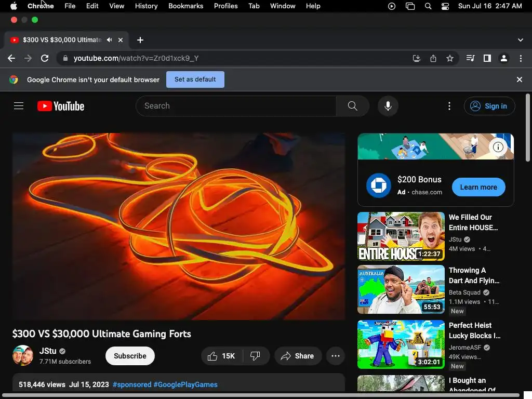This screenshot has height=399, width=532.
Task: Click the JStu channel name
Action: [x=48, y=351]
